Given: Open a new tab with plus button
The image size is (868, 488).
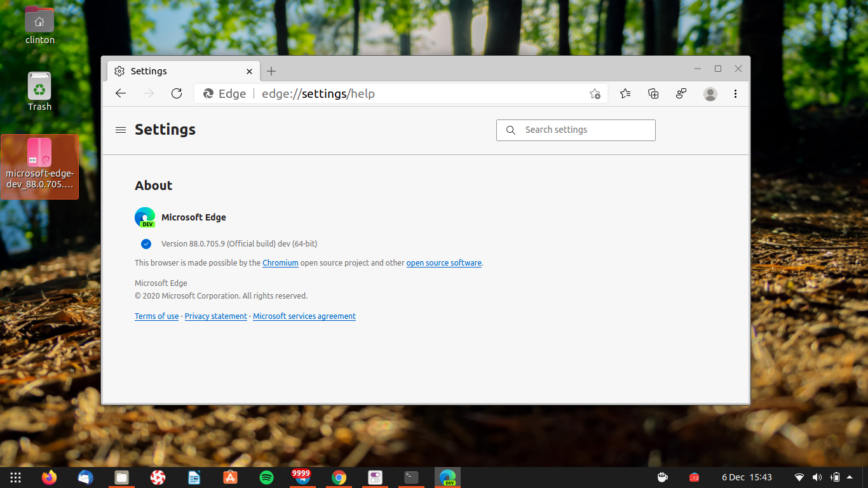Looking at the screenshot, I should (271, 71).
